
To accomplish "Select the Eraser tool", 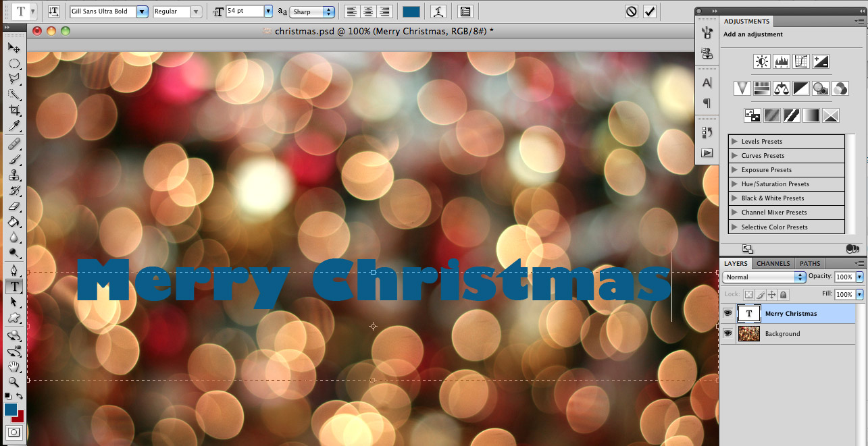I will 14,206.
